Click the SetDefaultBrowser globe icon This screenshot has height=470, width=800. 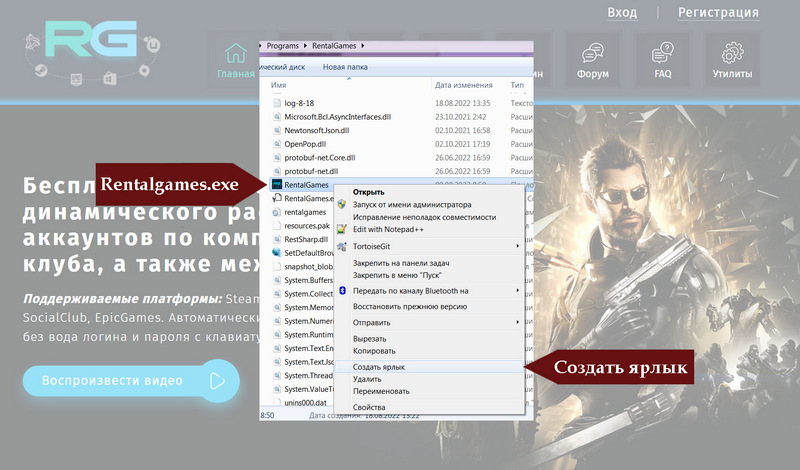(x=277, y=252)
